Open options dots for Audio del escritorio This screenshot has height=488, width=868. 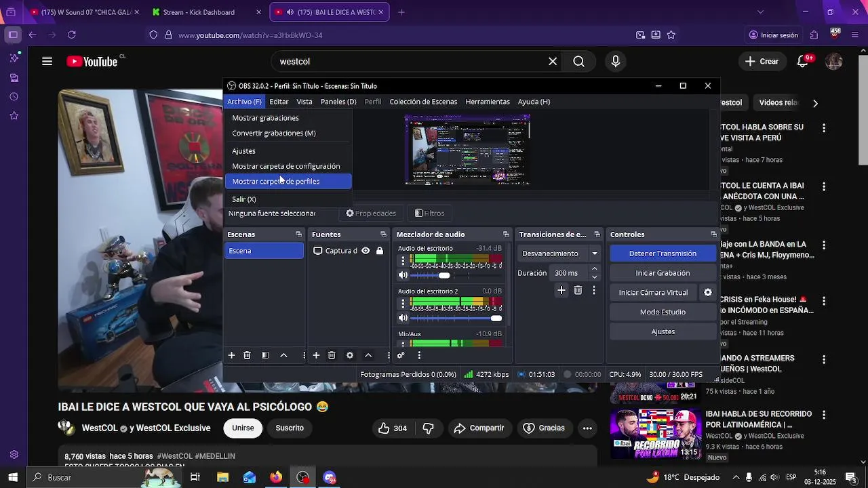pos(403,260)
